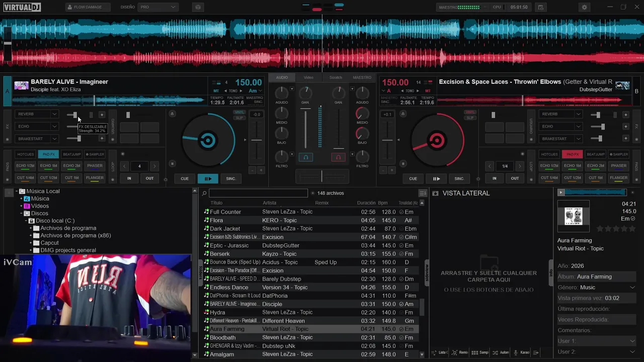The height and width of the screenshot is (362, 644).
Task: Enable deck B ECHO 1bt pad
Action: [x=573, y=165]
